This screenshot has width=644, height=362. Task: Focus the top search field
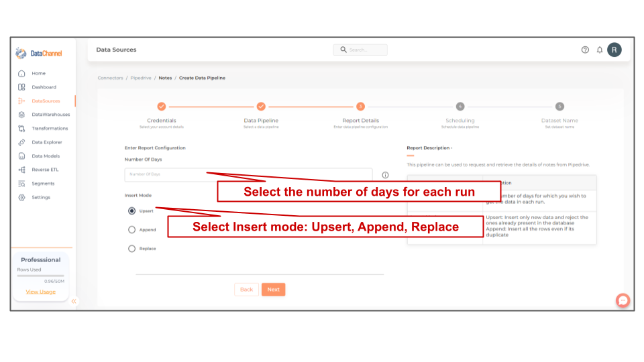click(x=360, y=50)
